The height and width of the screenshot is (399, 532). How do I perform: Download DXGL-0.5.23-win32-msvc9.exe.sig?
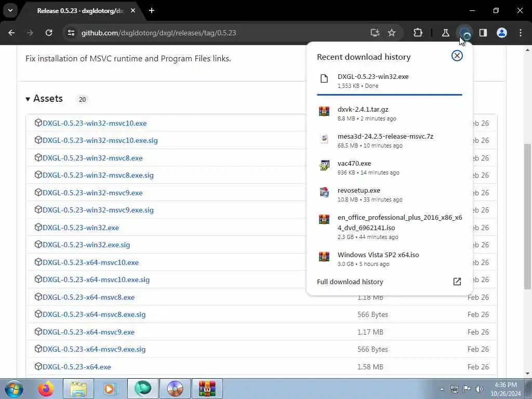coord(98,210)
